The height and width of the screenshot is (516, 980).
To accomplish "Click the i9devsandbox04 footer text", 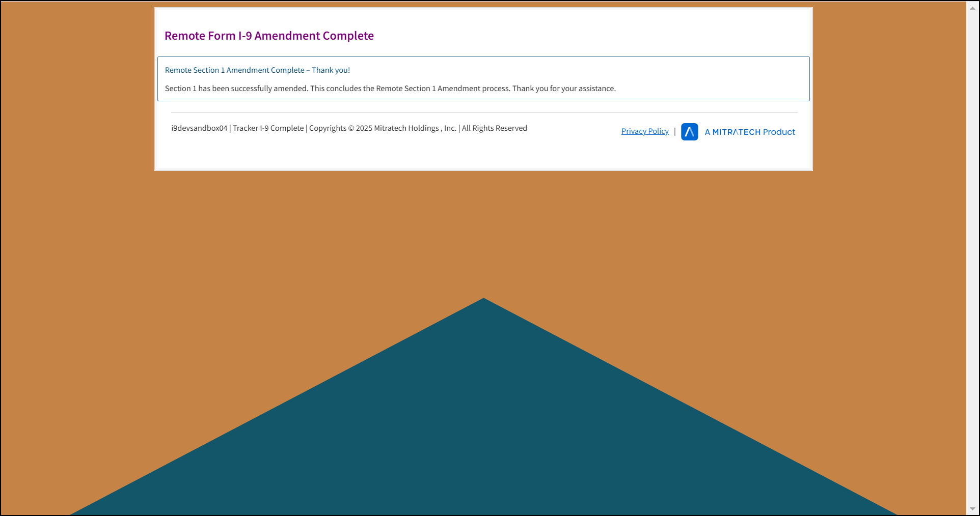I will [x=199, y=128].
